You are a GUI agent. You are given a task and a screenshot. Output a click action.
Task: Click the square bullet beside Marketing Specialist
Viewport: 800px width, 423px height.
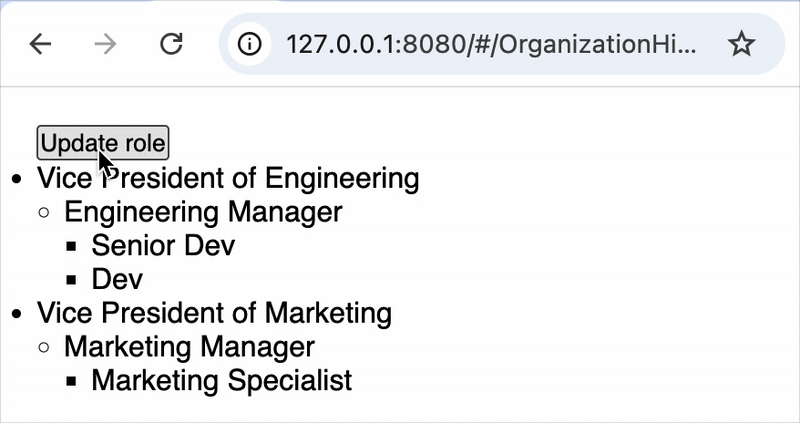[x=71, y=381]
